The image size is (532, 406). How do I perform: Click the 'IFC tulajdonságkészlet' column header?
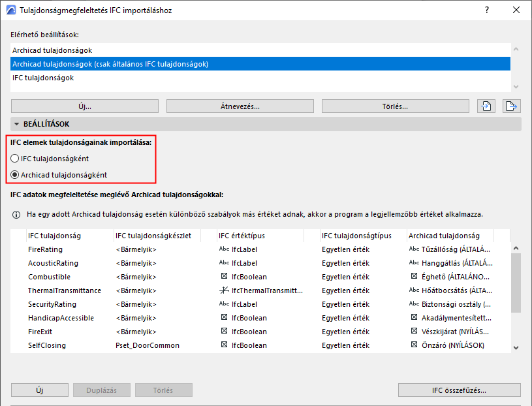click(157, 236)
